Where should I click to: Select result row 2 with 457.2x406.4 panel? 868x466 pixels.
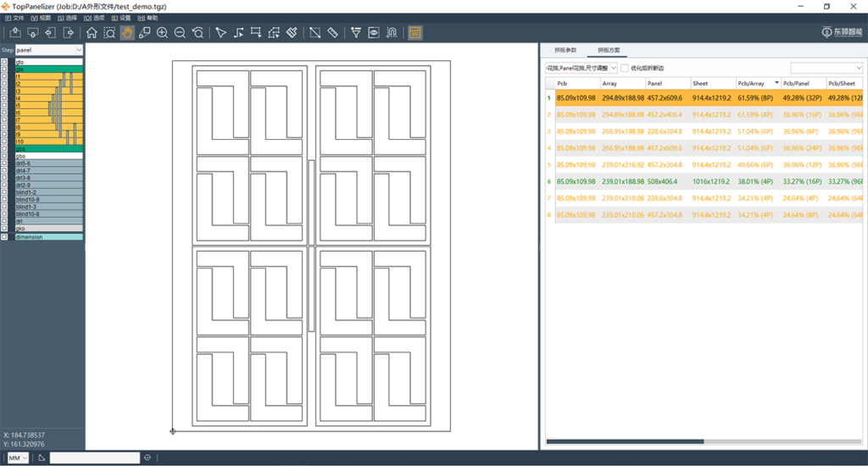pos(704,114)
